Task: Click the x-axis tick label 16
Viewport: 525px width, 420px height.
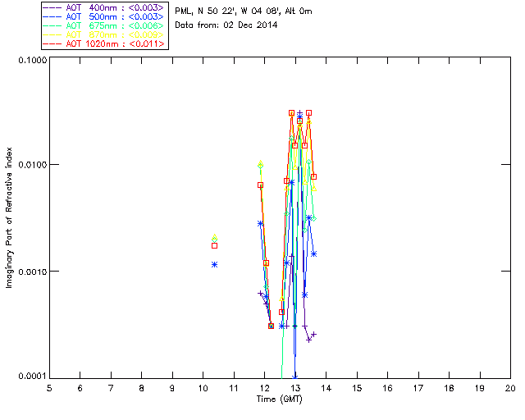Action: click(x=387, y=388)
